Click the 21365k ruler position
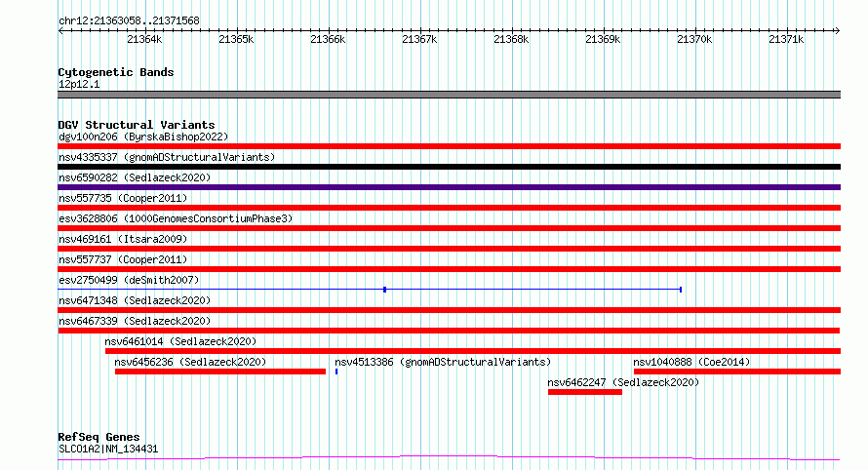The height and width of the screenshot is (470, 868). click(x=236, y=39)
